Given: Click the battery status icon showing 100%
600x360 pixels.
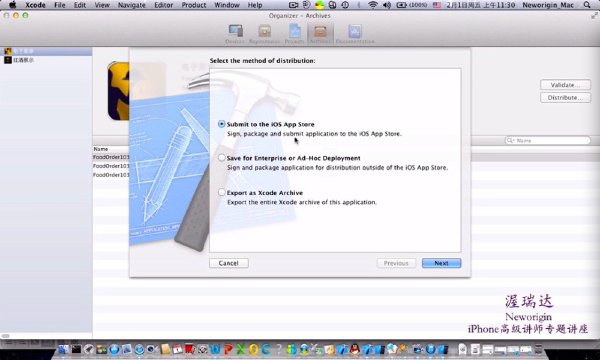Looking at the screenshot, I should pyautogui.click(x=412, y=5).
